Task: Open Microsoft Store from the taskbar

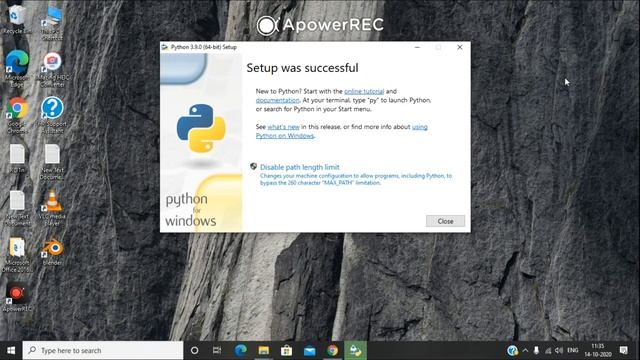Action: click(x=286, y=350)
